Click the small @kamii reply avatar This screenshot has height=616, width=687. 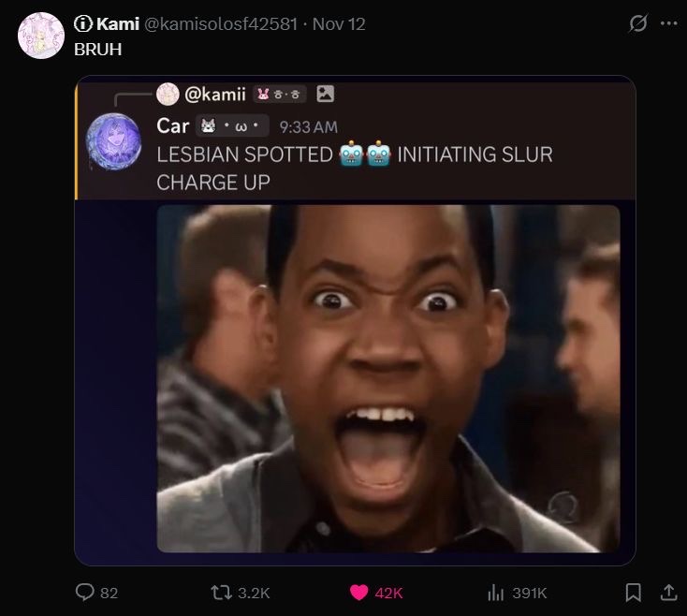[168, 94]
